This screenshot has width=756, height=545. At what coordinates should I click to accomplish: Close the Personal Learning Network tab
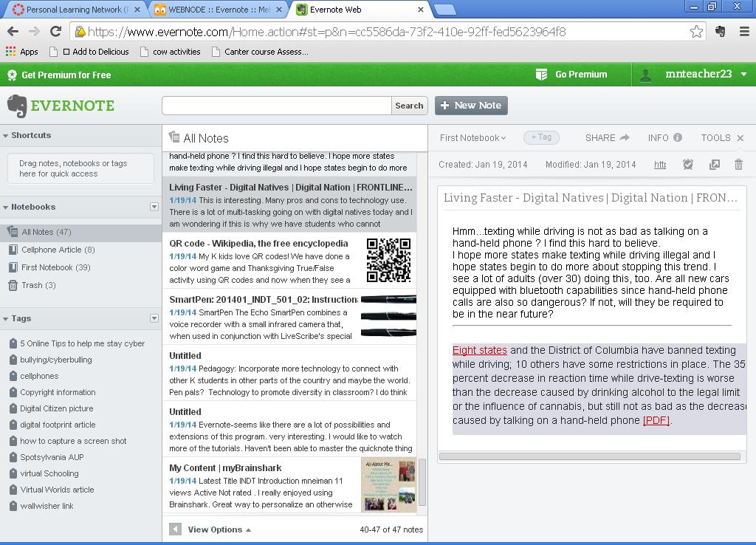click(x=137, y=10)
